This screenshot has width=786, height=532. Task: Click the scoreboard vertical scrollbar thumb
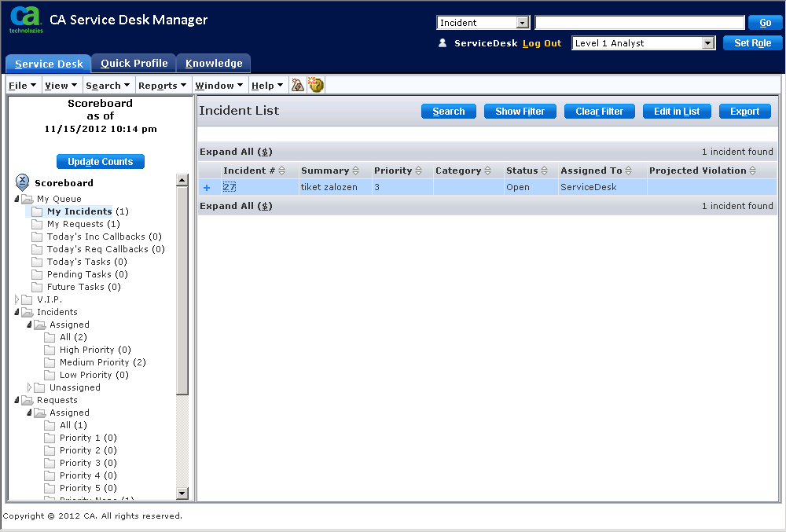(x=182, y=291)
